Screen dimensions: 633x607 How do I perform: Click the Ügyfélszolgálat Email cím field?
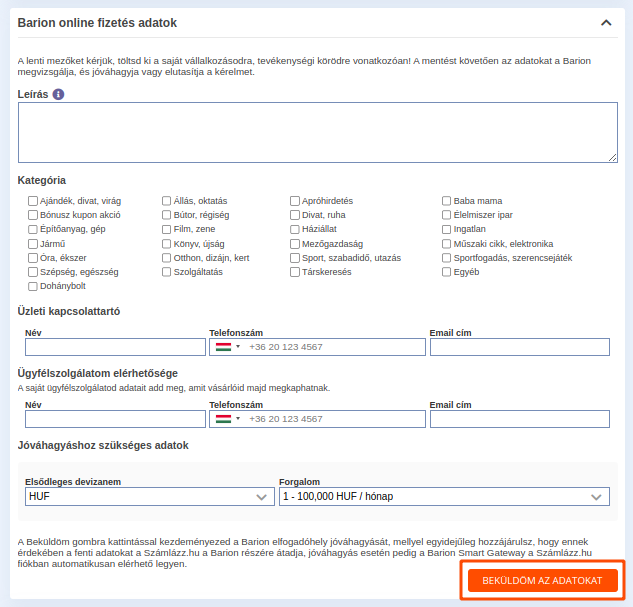[x=520, y=419]
